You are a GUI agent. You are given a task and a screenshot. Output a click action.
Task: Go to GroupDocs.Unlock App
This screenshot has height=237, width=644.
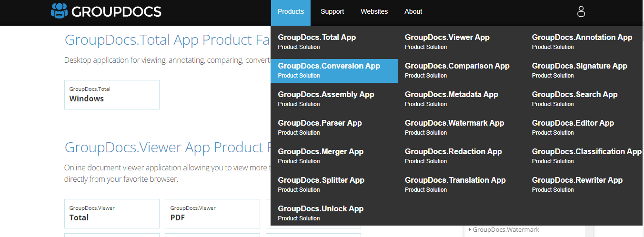coord(334,214)
